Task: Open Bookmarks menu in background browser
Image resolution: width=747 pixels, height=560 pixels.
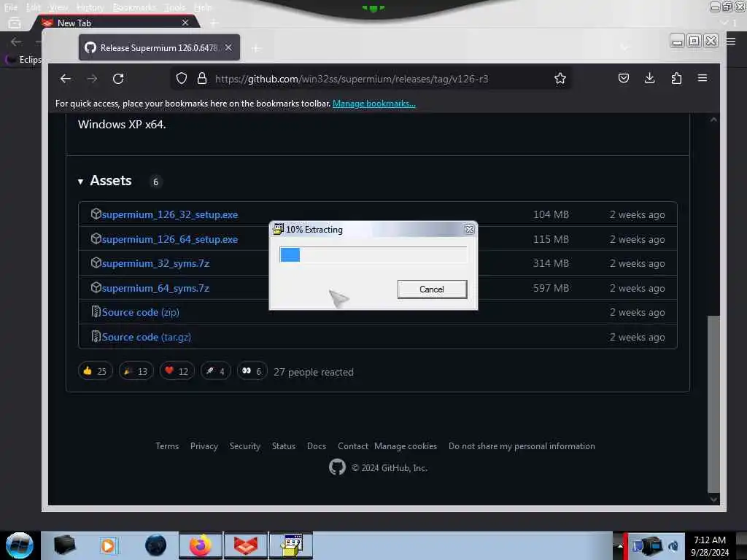Action: 134,7
